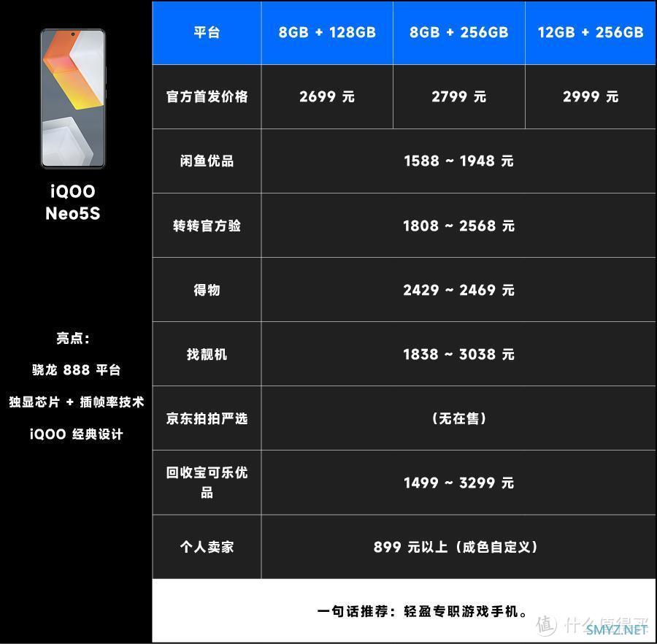Click the 个人卖家 row label
This screenshot has height=644, width=657.
coord(207,547)
